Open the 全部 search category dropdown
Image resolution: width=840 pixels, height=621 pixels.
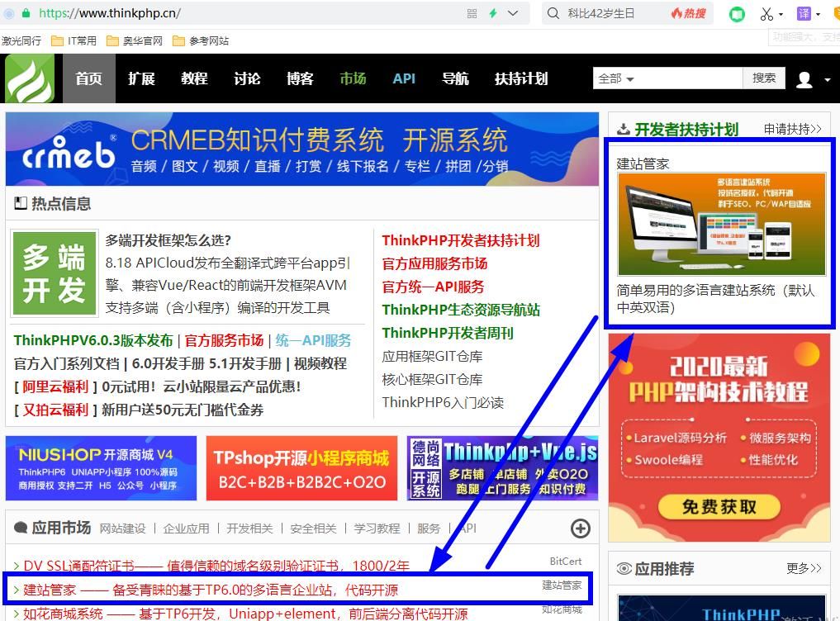pyautogui.click(x=615, y=78)
